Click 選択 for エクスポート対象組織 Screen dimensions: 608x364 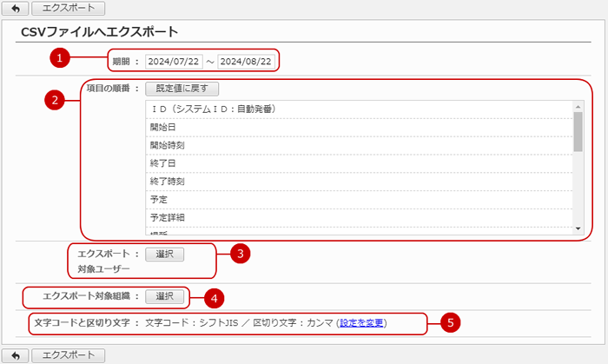pos(164,296)
